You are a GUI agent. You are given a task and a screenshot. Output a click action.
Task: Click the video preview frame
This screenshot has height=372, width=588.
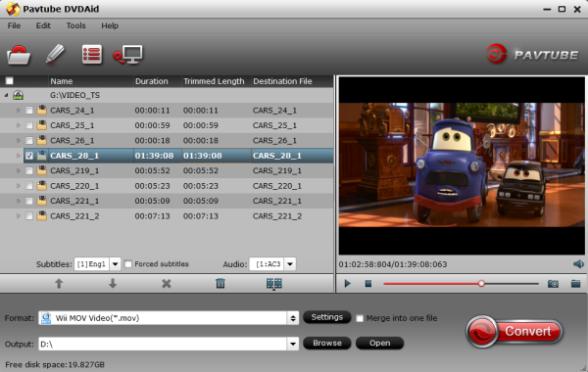462,165
